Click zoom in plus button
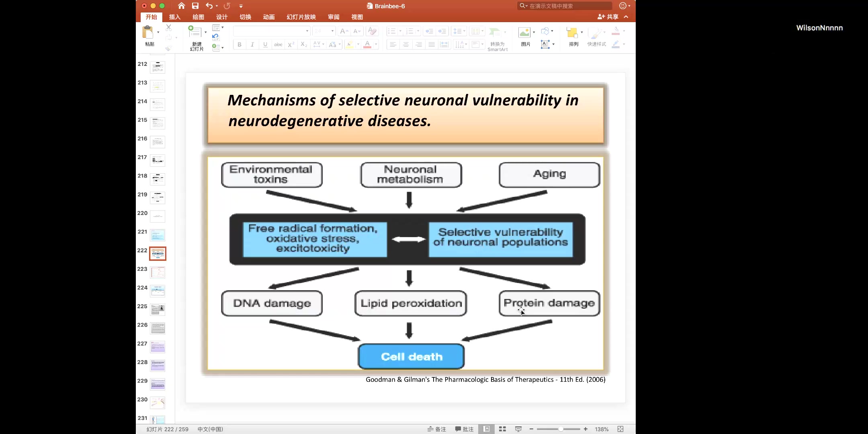This screenshot has width=868, height=434. pos(585,429)
